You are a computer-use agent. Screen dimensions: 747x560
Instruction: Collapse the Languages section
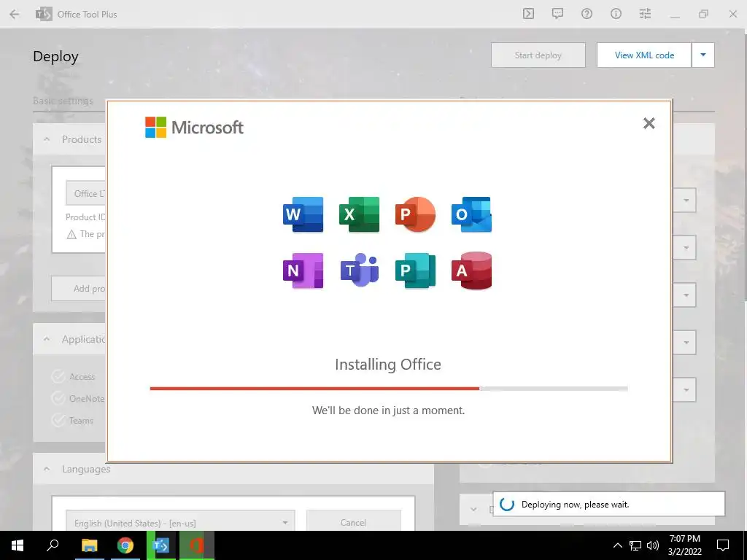pyautogui.click(x=47, y=469)
